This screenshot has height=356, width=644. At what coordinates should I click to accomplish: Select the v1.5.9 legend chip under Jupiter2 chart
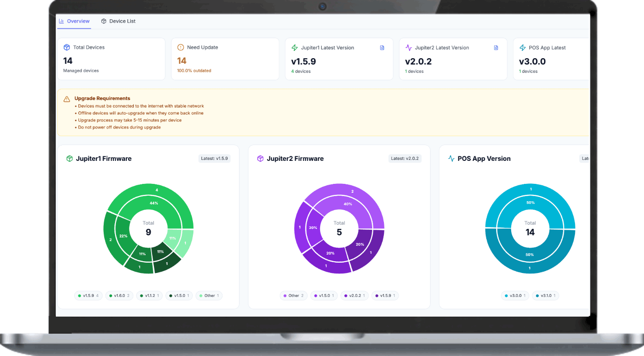pyautogui.click(x=385, y=295)
